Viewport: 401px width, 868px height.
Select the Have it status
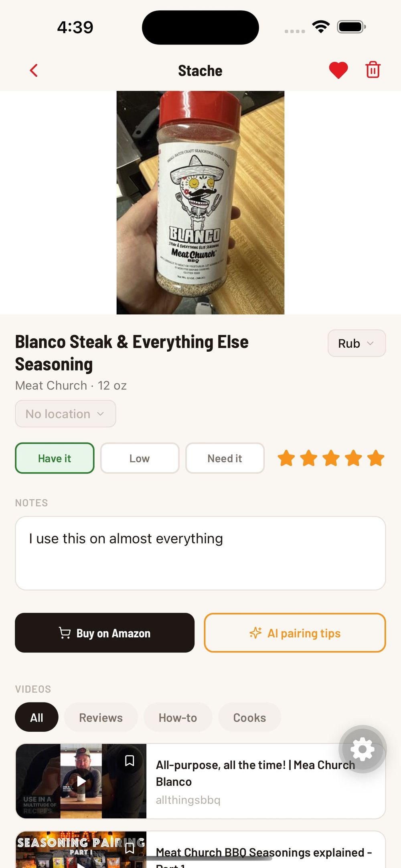coord(55,458)
